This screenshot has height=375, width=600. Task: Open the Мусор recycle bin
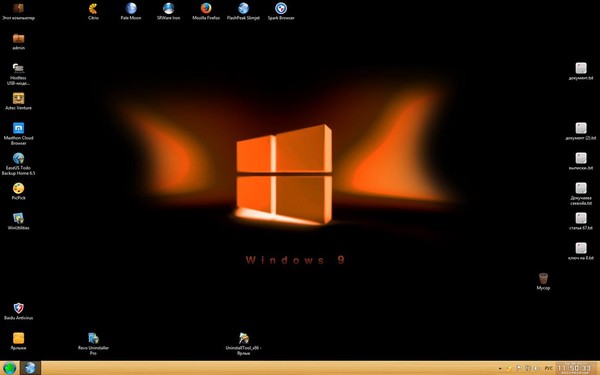coord(543,281)
